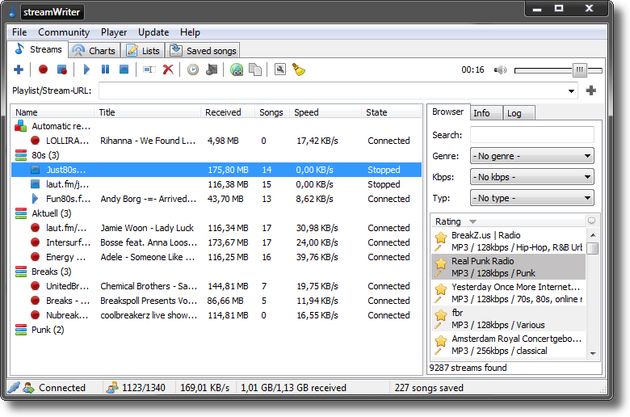630x417 pixels.
Task: Select the Punk (2) category
Action: 217,330
